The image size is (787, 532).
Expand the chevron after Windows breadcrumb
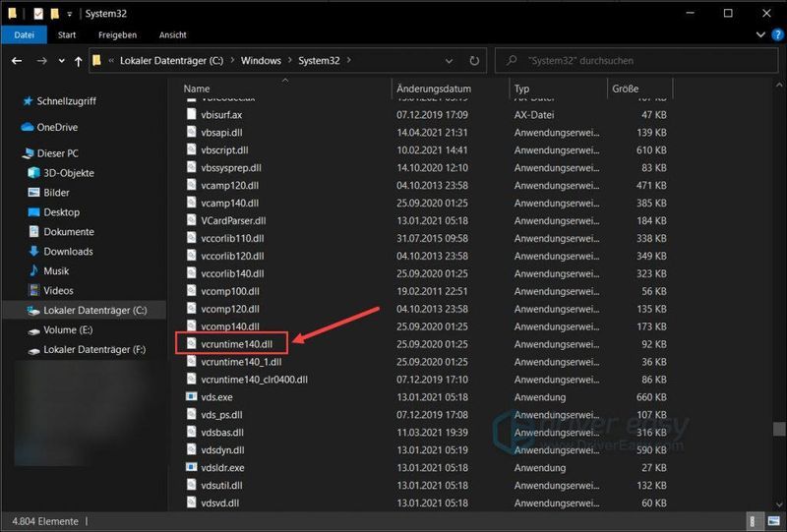tap(289, 61)
